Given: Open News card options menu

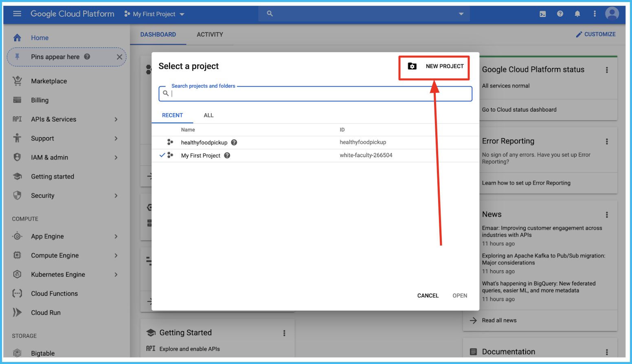Looking at the screenshot, I should click(607, 215).
